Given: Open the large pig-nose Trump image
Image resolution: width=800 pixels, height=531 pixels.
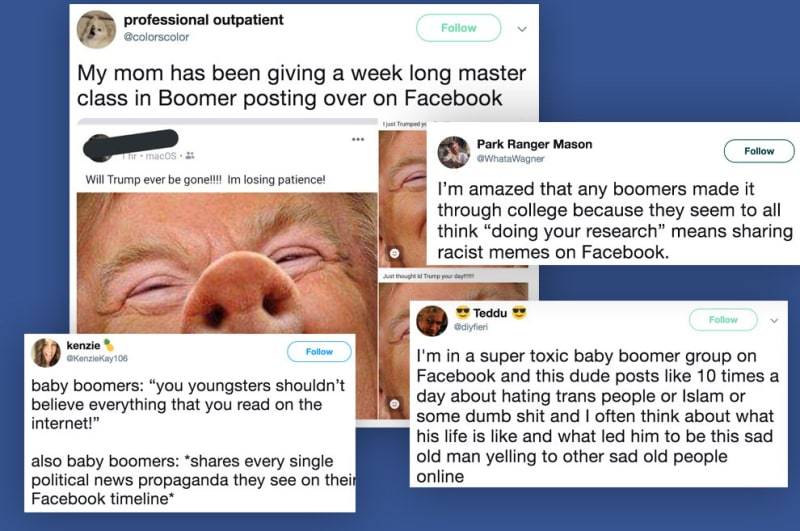Looking at the screenshot, I should point(227,263).
